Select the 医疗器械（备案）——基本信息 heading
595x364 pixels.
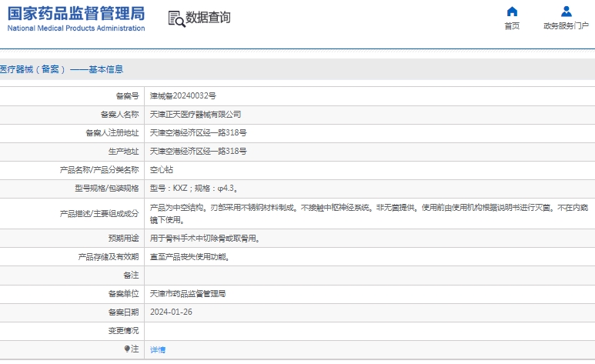tap(62, 69)
